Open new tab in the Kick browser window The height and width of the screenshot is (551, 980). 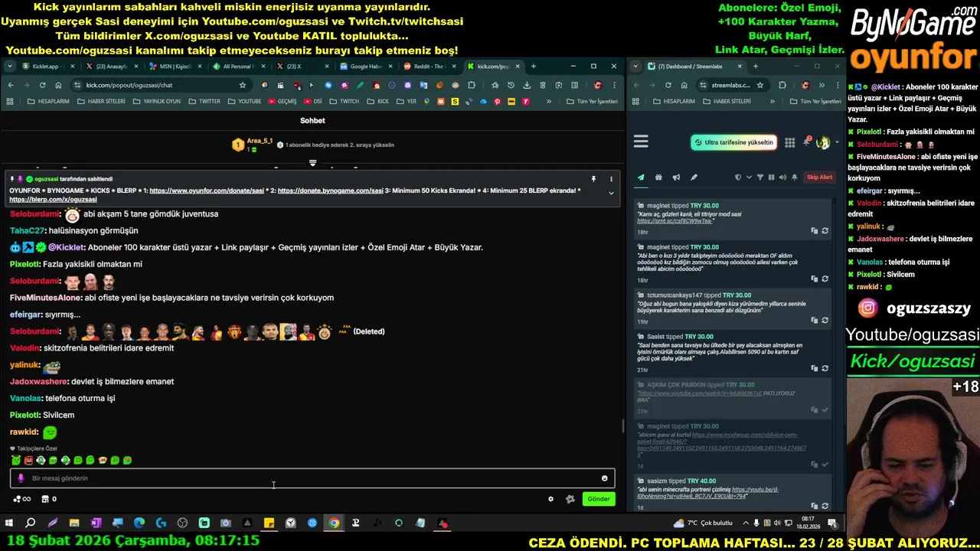click(533, 67)
